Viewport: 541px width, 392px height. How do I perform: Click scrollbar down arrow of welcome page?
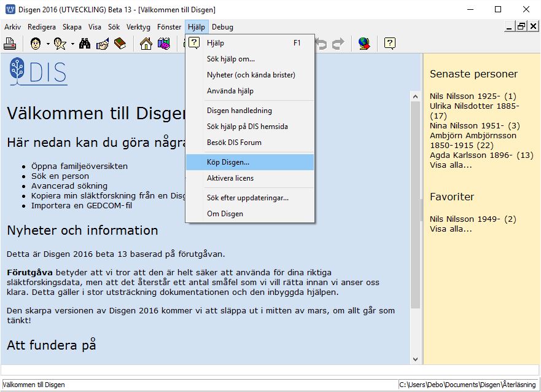click(x=415, y=359)
